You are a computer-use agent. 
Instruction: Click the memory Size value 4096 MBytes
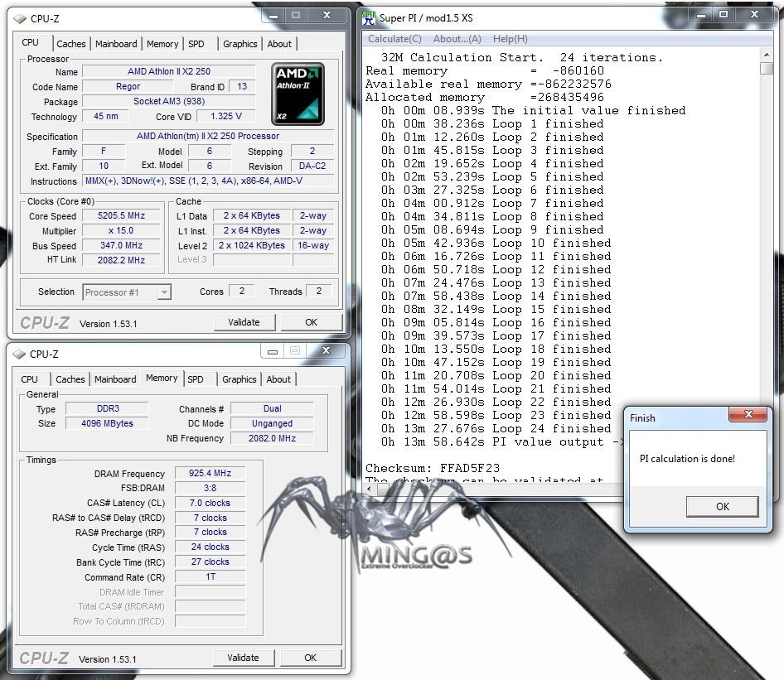tap(108, 423)
